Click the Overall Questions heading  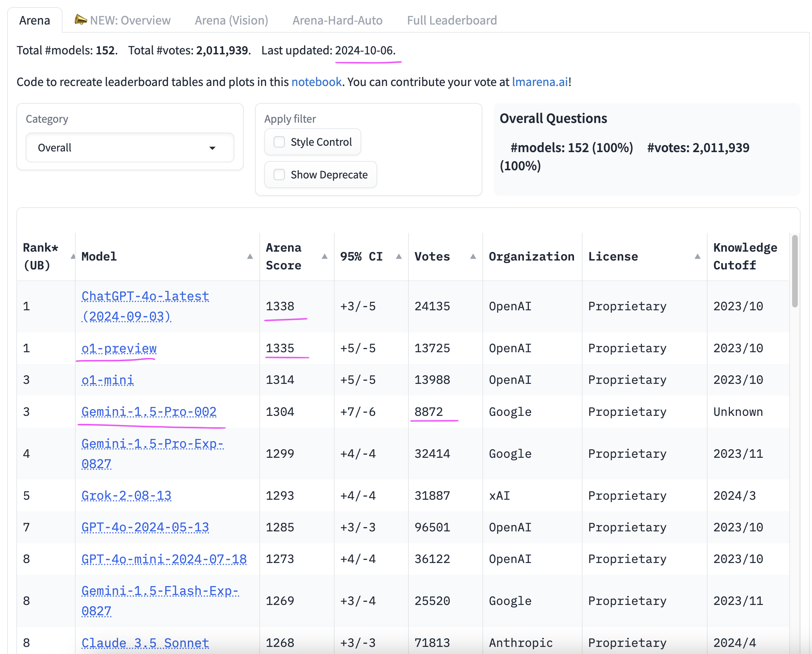point(553,118)
